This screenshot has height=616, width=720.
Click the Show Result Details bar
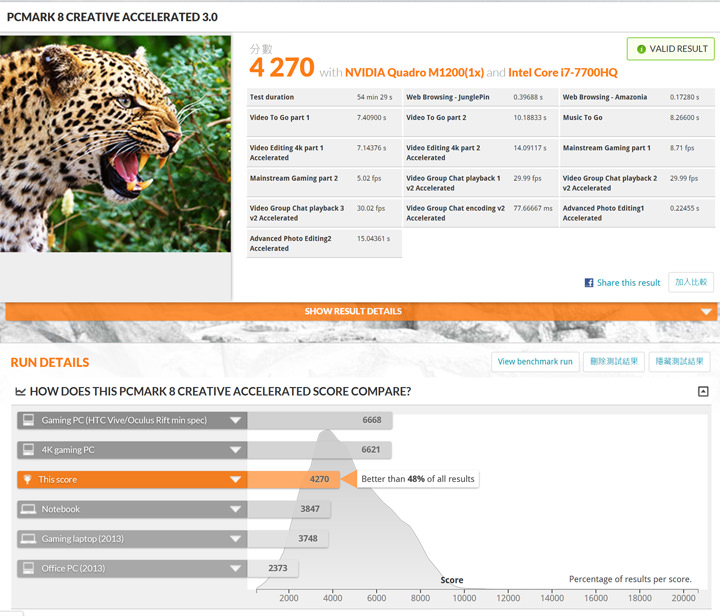(360, 311)
